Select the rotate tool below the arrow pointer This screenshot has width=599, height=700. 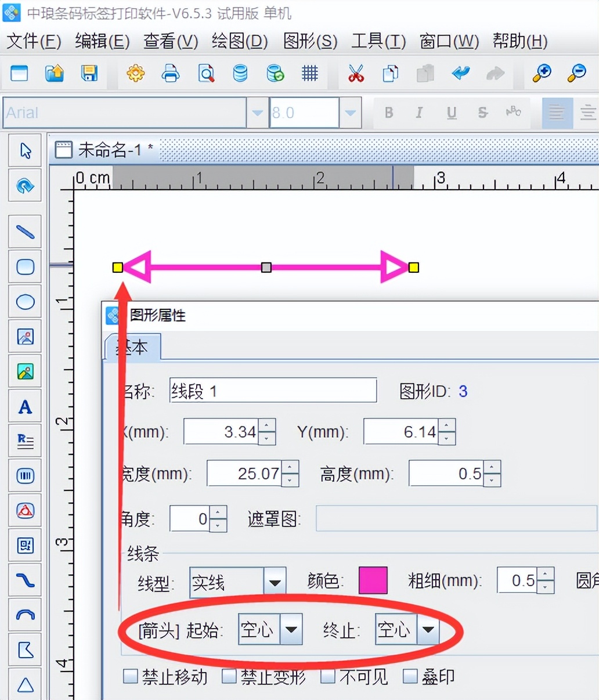point(25,186)
